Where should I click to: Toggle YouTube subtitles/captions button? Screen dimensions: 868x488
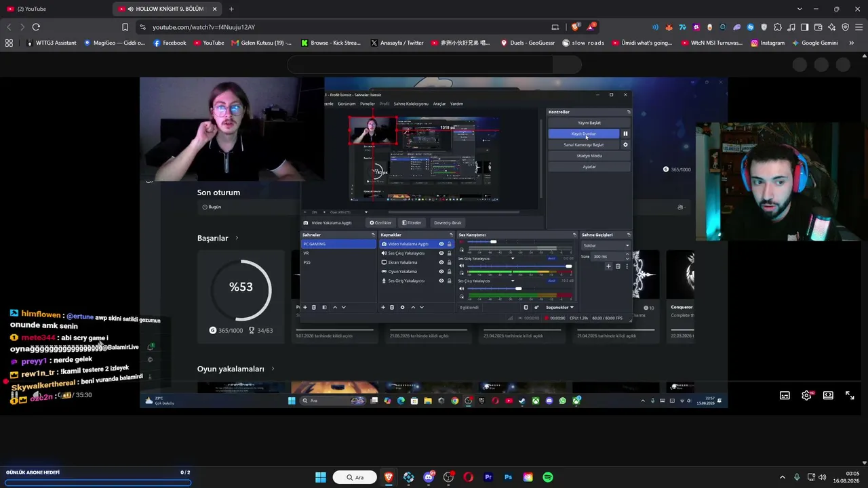(x=785, y=396)
